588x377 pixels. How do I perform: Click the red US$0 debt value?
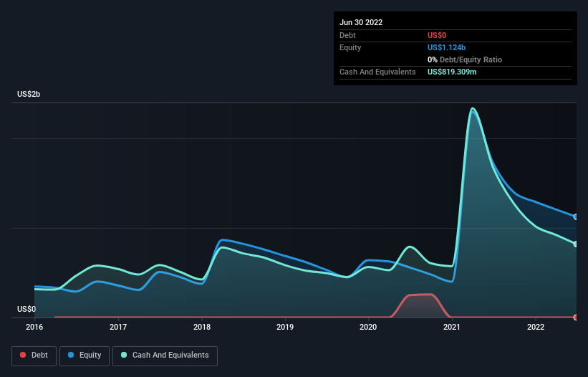coord(437,35)
